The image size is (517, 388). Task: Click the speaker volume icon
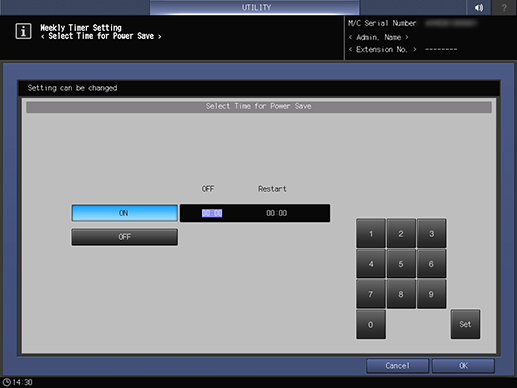pos(479,7)
